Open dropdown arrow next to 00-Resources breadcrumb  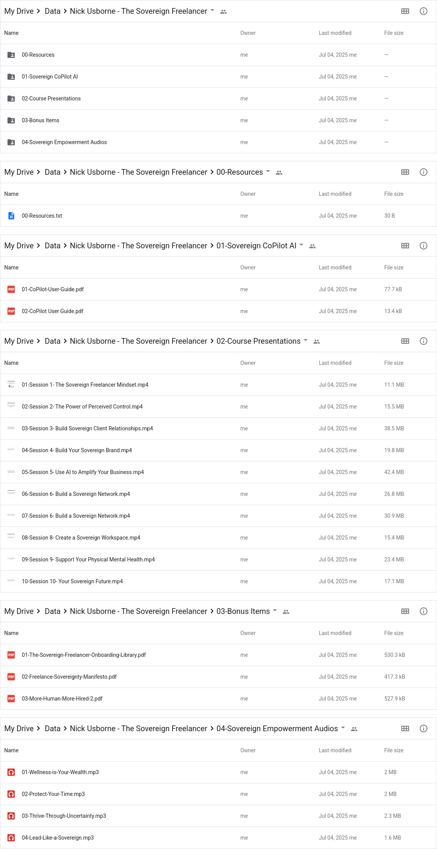point(268,171)
